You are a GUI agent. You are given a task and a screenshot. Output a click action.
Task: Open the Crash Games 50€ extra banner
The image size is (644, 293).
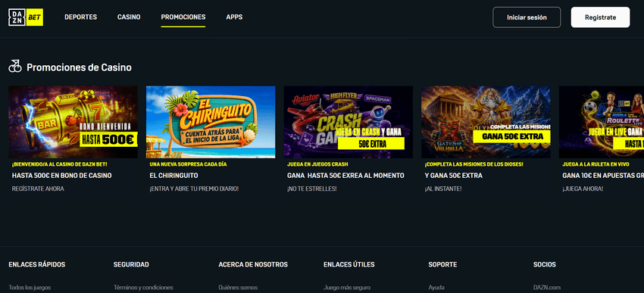click(x=349, y=122)
